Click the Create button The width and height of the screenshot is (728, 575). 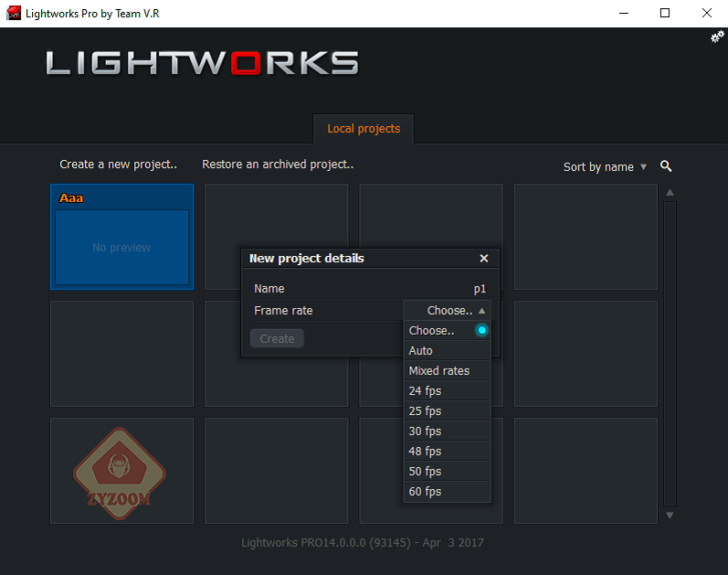click(277, 338)
